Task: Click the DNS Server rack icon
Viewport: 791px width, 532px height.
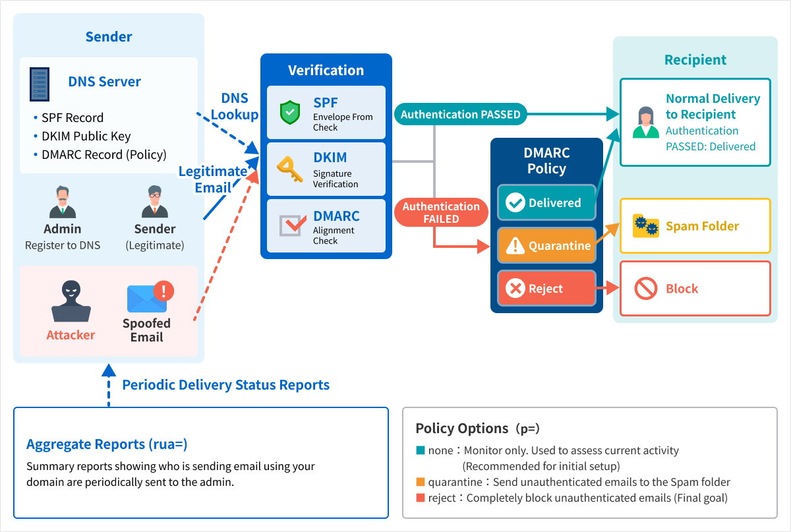Action: [40, 83]
